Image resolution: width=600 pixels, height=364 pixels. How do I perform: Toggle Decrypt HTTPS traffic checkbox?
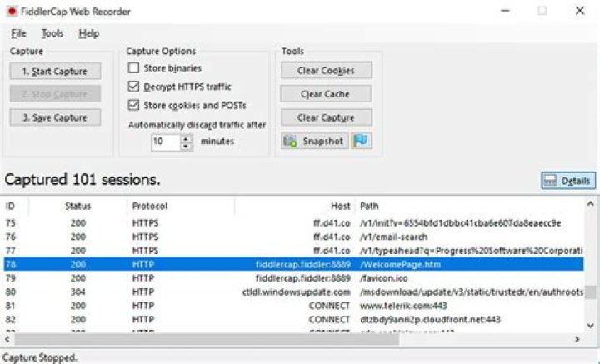133,87
